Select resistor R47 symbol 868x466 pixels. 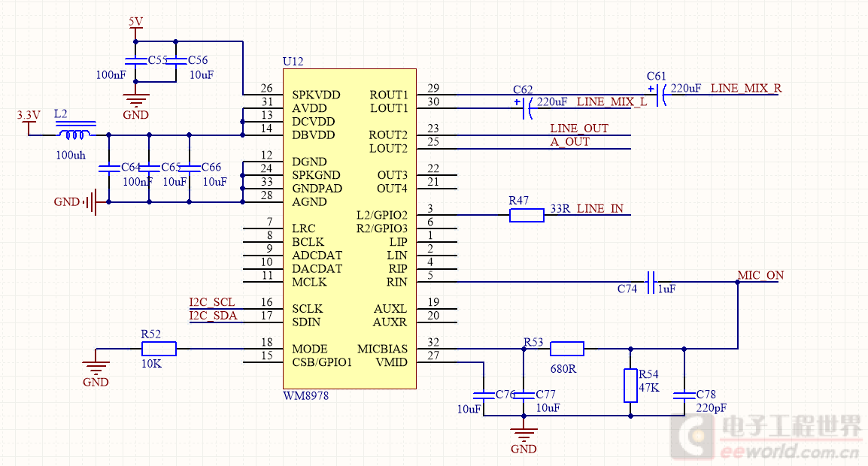[x=527, y=215]
